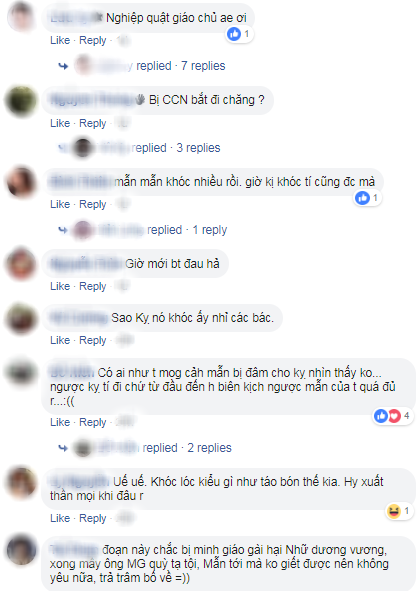Viewport: 419px width, 591px height.
Task: Click the like reaction icon on the 'mẫn mẫn khóc nhiều rồi' comment
Action: point(362,198)
